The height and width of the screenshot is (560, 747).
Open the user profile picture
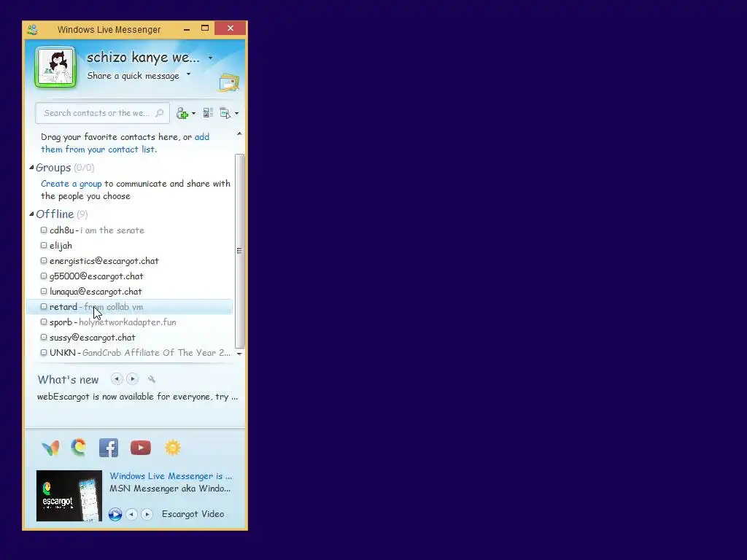tap(55, 67)
